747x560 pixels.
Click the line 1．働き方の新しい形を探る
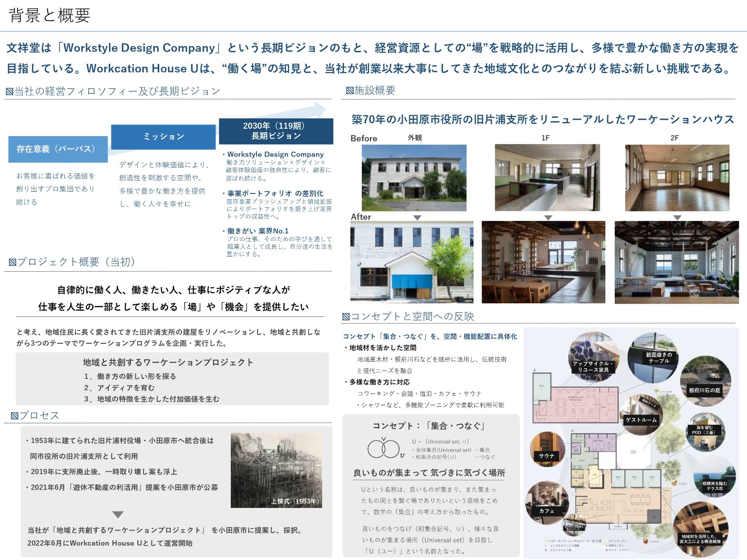(130, 376)
